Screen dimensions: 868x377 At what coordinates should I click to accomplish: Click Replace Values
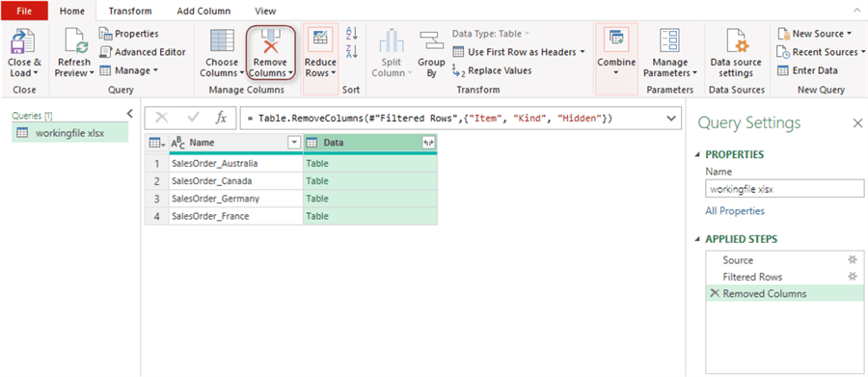pyautogui.click(x=492, y=70)
